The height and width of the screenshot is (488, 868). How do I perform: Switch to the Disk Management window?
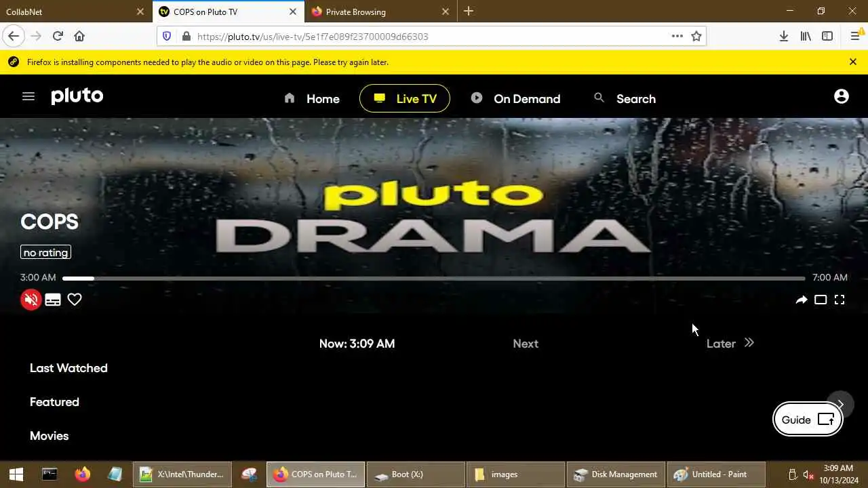pos(616,474)
